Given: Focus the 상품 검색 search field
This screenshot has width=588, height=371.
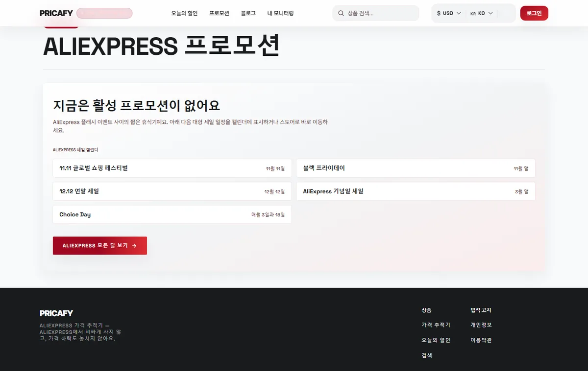Looking at the screenshot, I should click(x=375, y=13).
